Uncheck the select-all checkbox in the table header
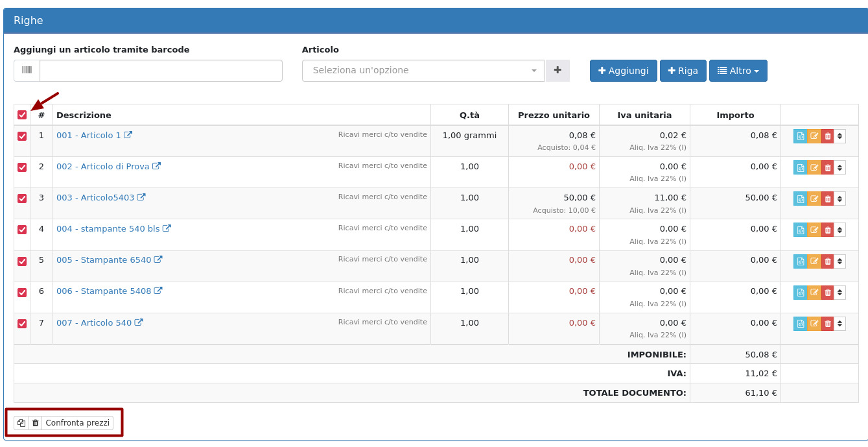868x447 pixels. (x=22, y=115)
